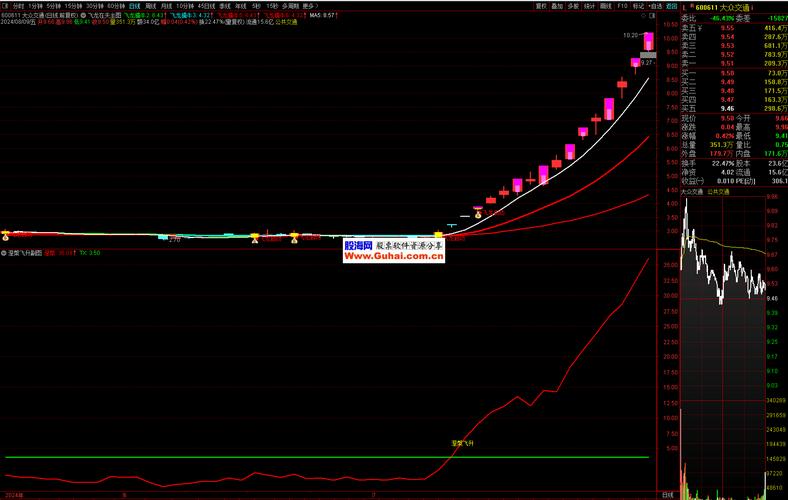Click the 叠加 overlay button
788x500 pixels.
(557, 6)
